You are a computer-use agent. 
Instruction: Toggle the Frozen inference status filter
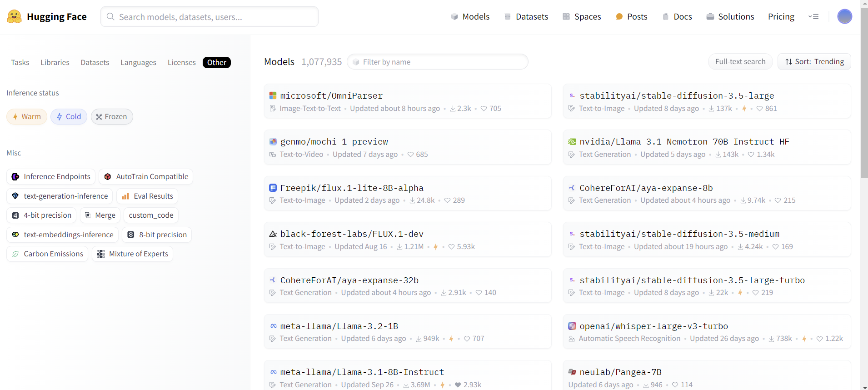[112, 117]
